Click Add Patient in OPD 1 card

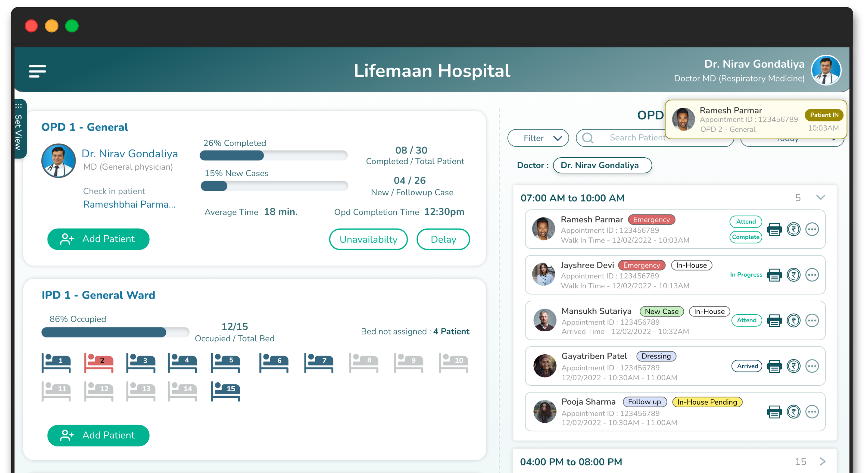(98, 239)
